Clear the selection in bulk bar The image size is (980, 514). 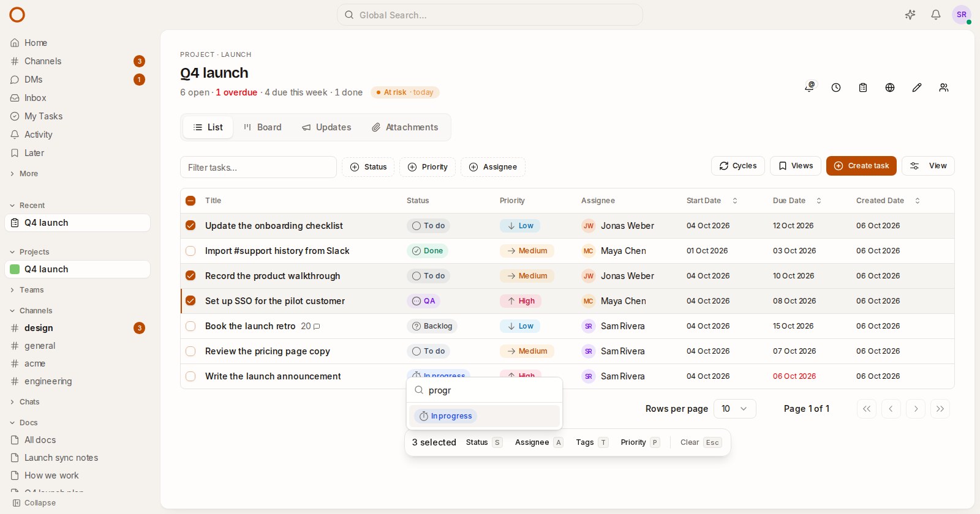point(701,442)
